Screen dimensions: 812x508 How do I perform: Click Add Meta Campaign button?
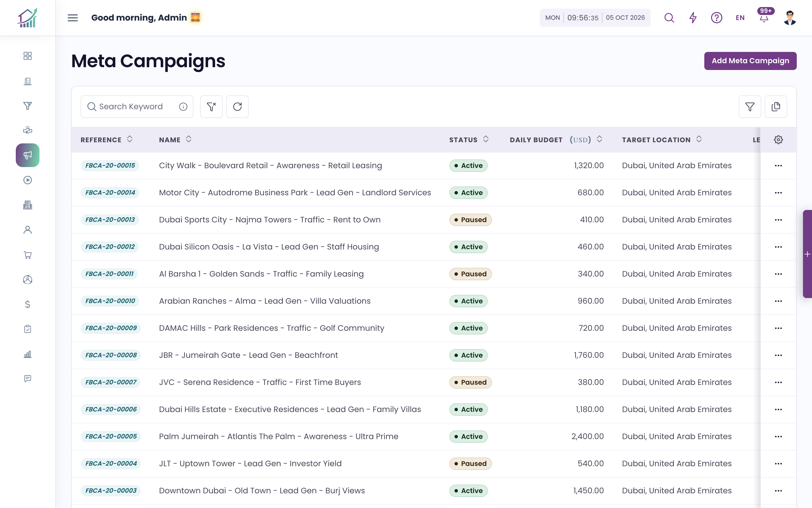click(x=750, y=61)
